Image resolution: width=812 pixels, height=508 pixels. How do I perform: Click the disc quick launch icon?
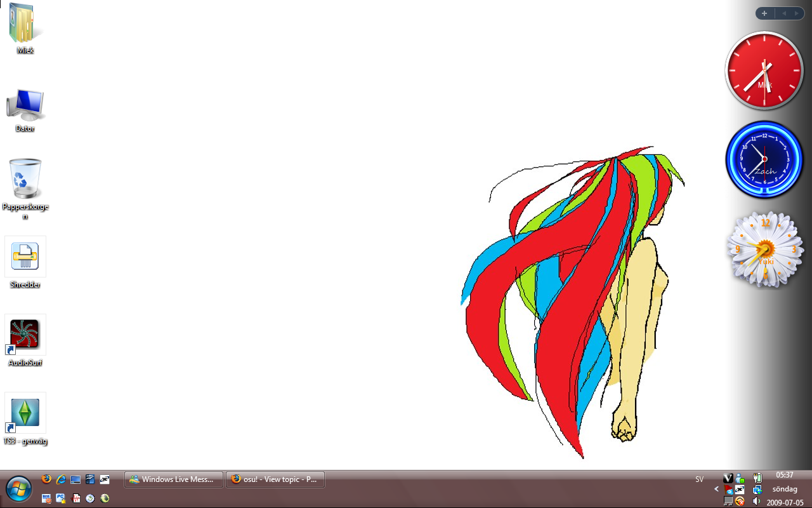tap(90, 498)
